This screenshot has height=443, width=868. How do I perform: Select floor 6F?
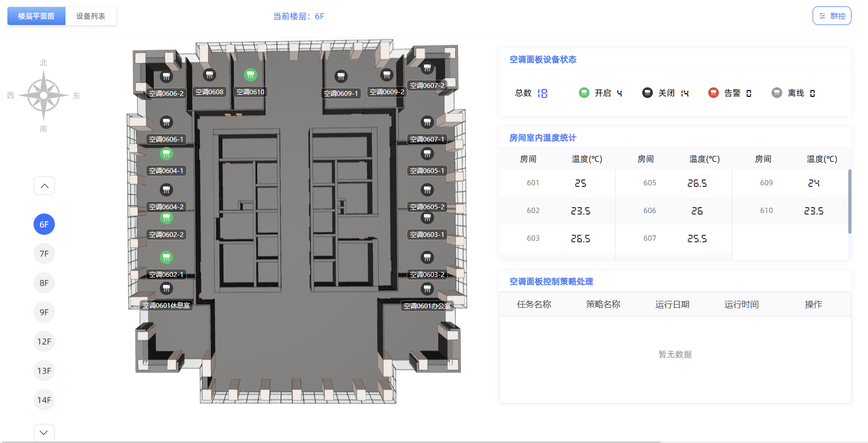44,224
